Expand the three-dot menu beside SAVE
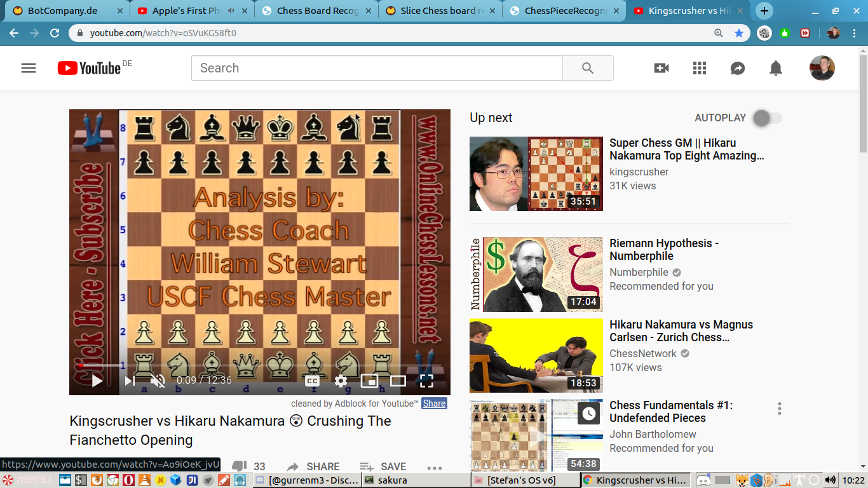868x488 pixels. click(435, 468)
